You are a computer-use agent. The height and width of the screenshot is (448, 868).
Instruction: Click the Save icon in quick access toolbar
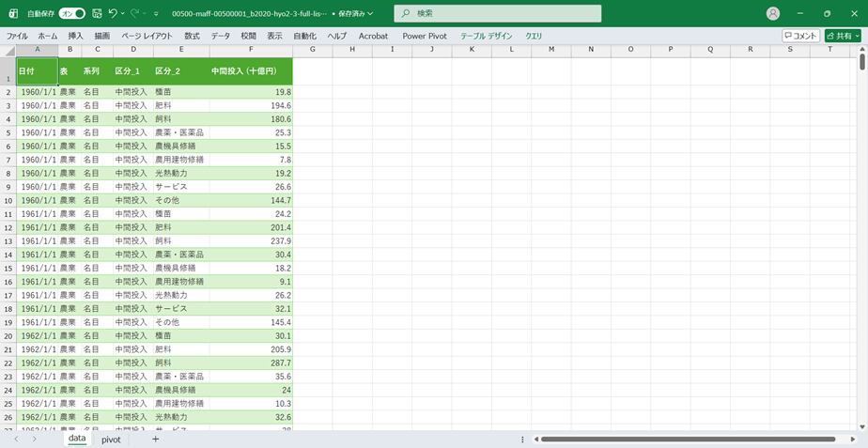pos(97,14)
